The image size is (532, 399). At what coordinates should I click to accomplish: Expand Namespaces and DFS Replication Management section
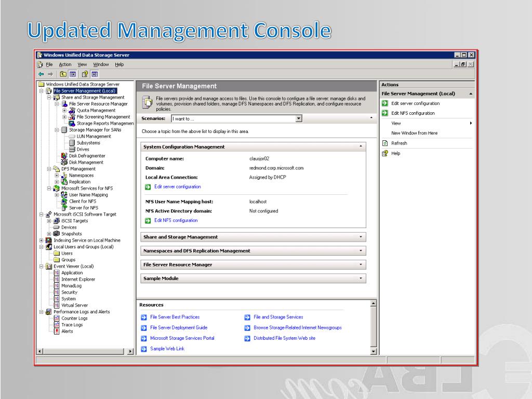(x=361, y=251)
